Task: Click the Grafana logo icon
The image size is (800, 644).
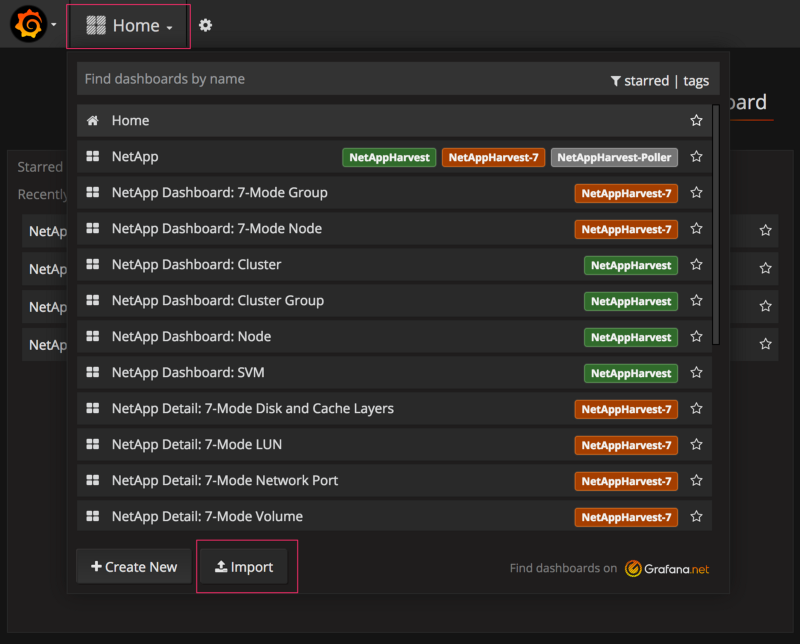Action: coord(27,24)
